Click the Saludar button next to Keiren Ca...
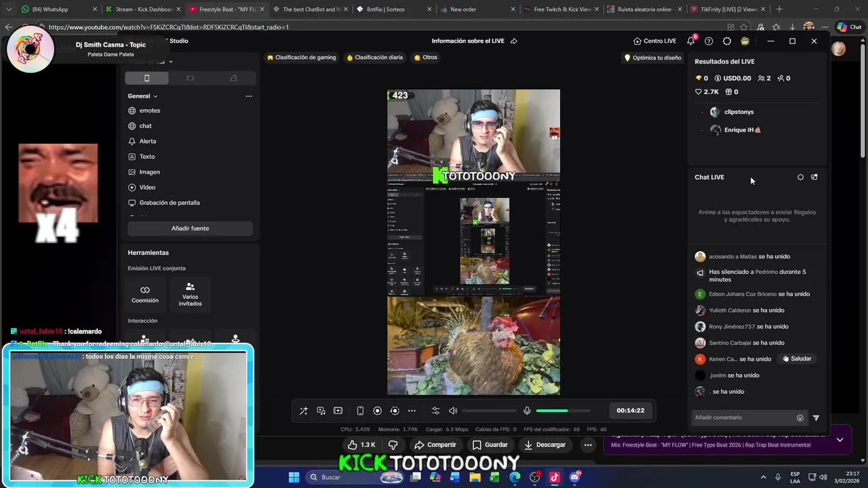 point(797,359)
